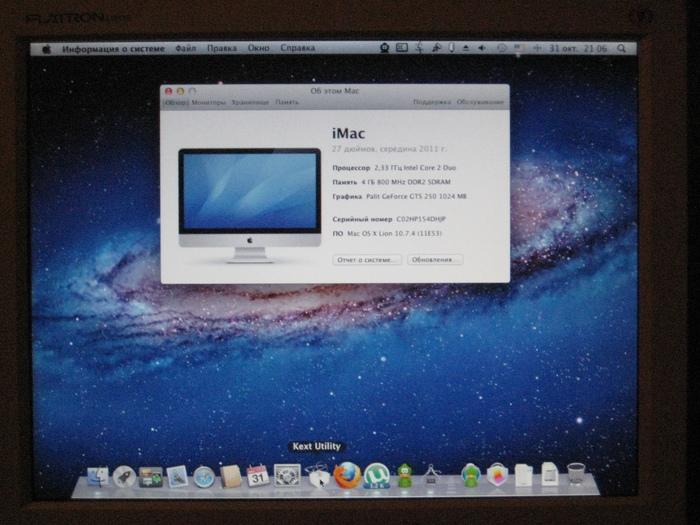Open Adium green duck icon in Dock

(x=404, y=476)
